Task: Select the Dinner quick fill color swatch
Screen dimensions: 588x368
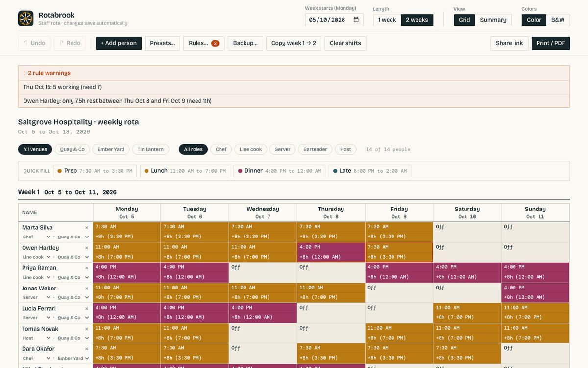Action: tap(240, 171)
